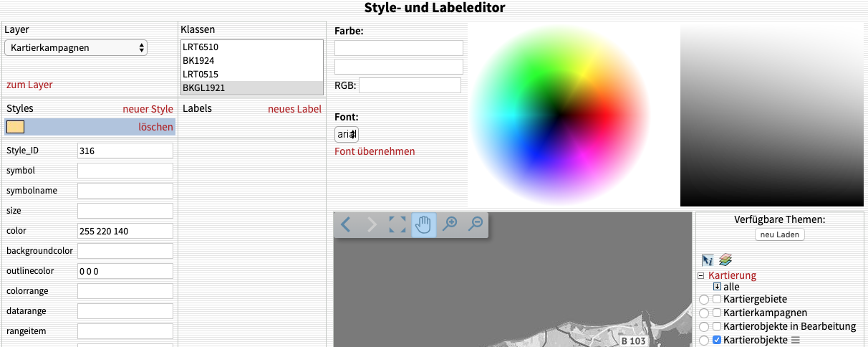Click the stacked layers icon
This screenshot has width=868, height=347.
[x=725, y=260]
